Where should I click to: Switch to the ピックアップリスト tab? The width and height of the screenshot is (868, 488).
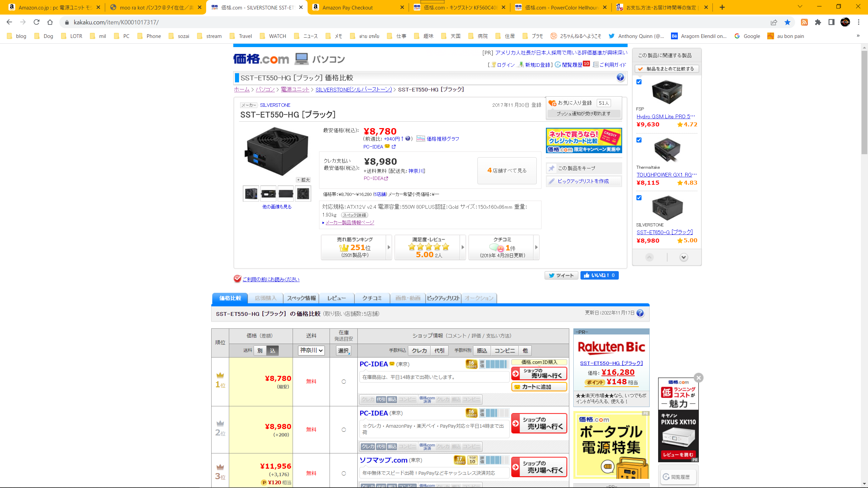click(x=443, y=298)
